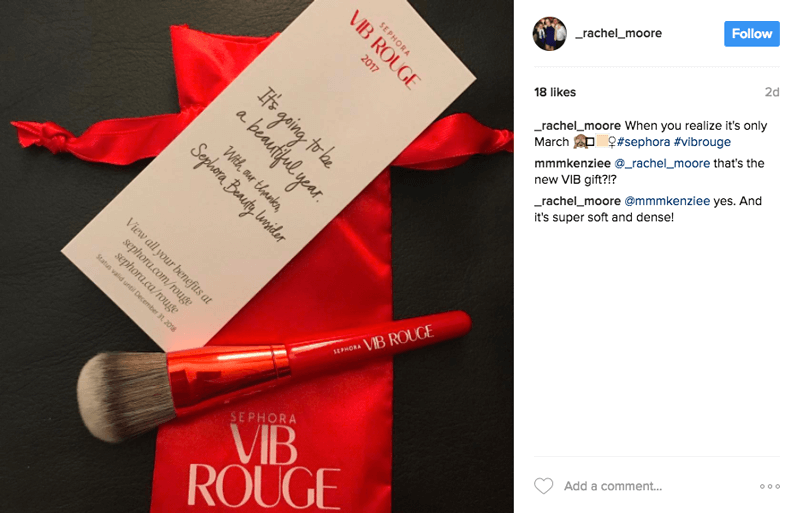Click the VIB Rouge brush photo
The width and height of the screenshot is (800, 513).
pyautogui.click(x=257, y=256)
